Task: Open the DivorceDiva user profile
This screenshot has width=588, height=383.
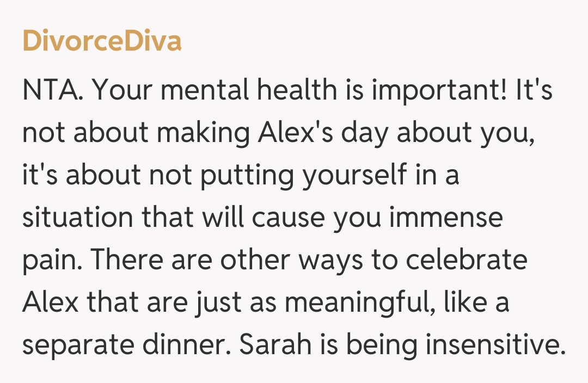Action: coord(102,41)
